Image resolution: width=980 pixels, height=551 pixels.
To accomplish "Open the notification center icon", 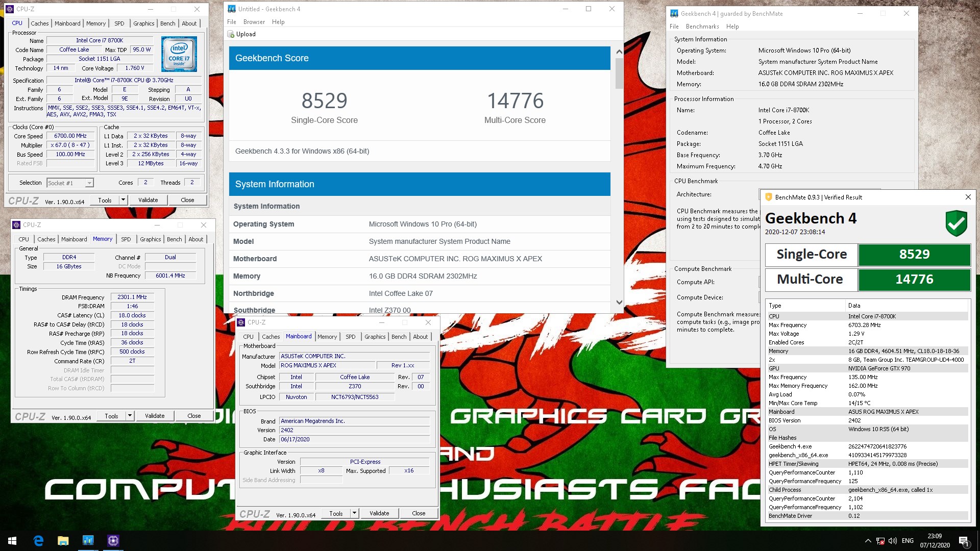I will point(964,541).
